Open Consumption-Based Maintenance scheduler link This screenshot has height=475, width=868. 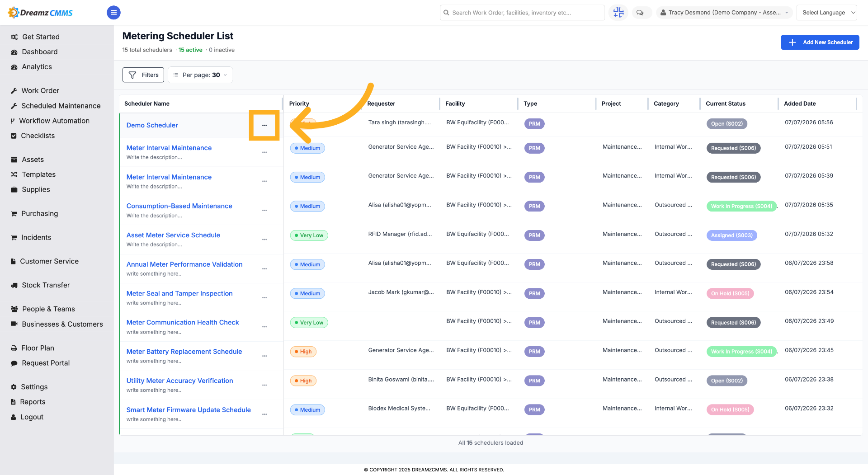tap(179, 206)
